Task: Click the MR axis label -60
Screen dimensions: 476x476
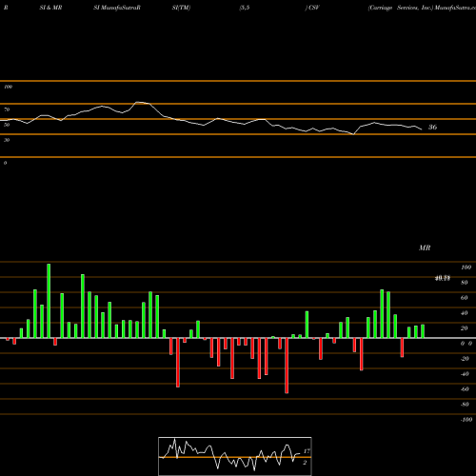Action: pyautogui.click(x=465, y=389)
